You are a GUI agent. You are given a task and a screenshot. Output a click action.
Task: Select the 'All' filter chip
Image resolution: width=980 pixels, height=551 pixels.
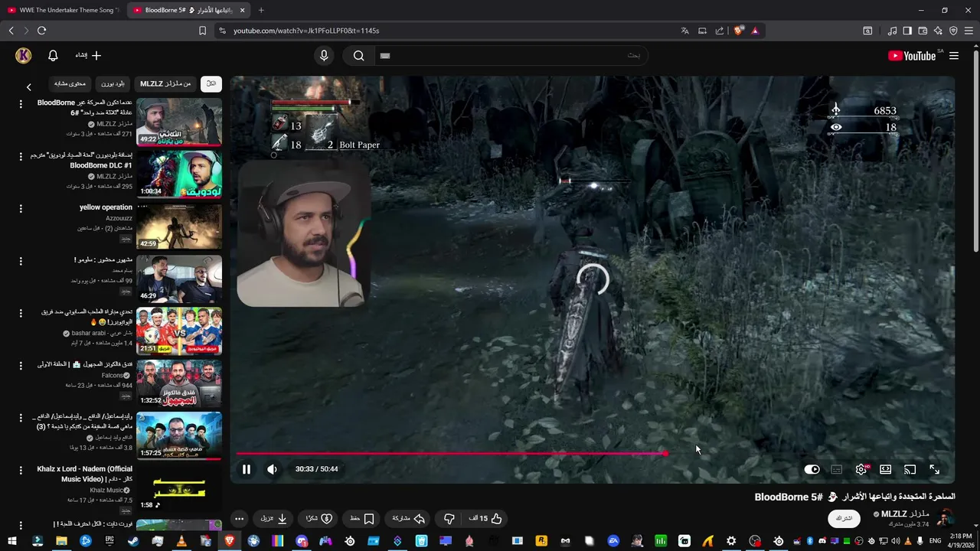(211, 83)
